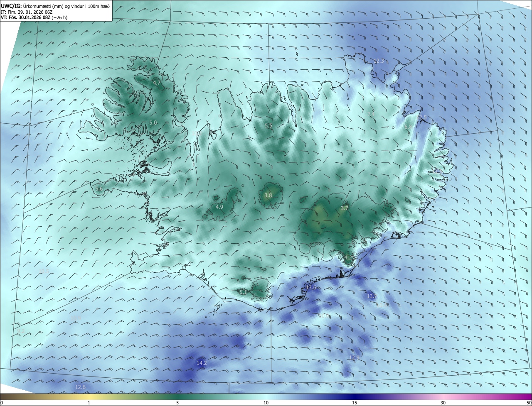Select the 6.8 value in the northeast
The height and width of the screenshot is (406, 532).
tap(408, 127)
